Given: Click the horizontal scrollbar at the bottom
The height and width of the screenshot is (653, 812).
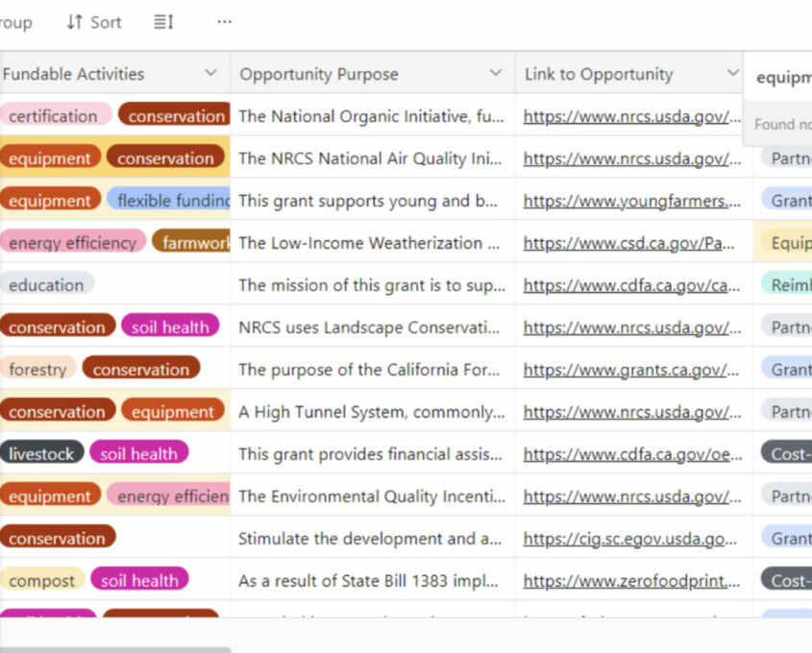Looking at the screenshot, I should tap(115, 649).
